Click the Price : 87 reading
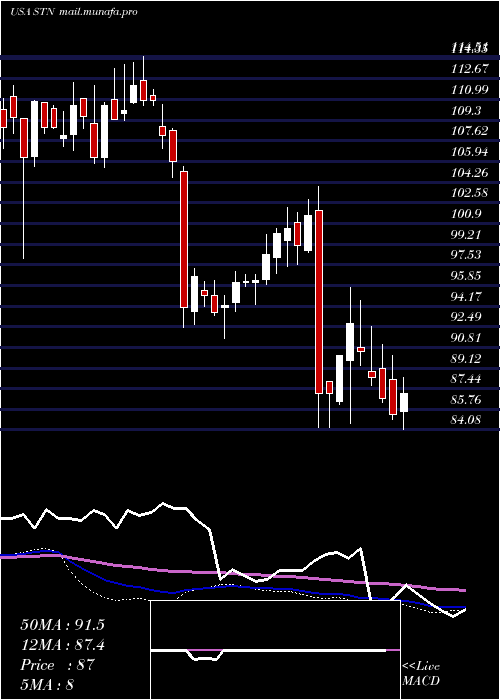Screen dimensions: 500x700 (58, 665)
